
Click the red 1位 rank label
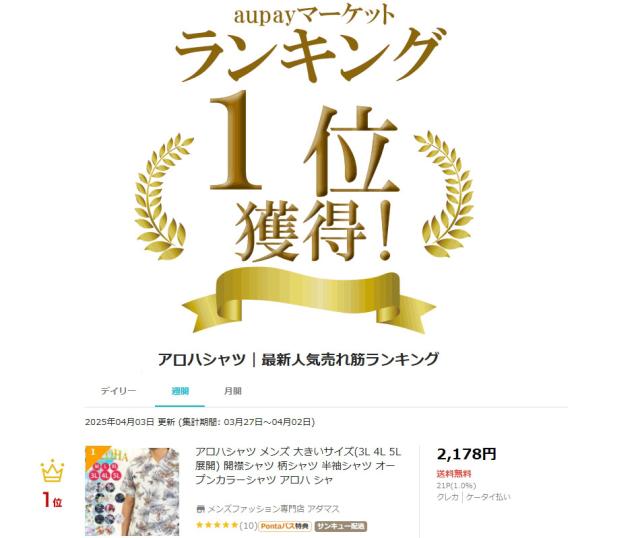[52, 500]
